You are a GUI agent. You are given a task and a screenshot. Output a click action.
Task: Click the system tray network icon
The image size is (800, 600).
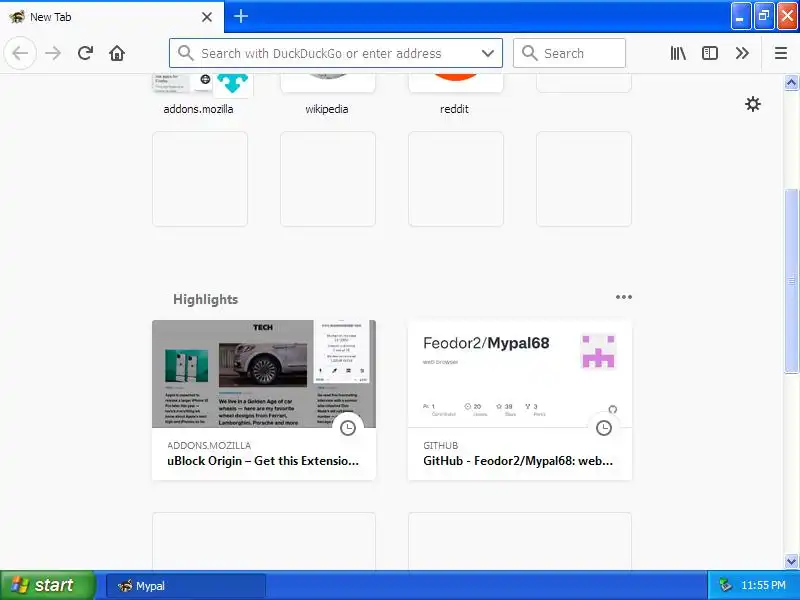725,585
